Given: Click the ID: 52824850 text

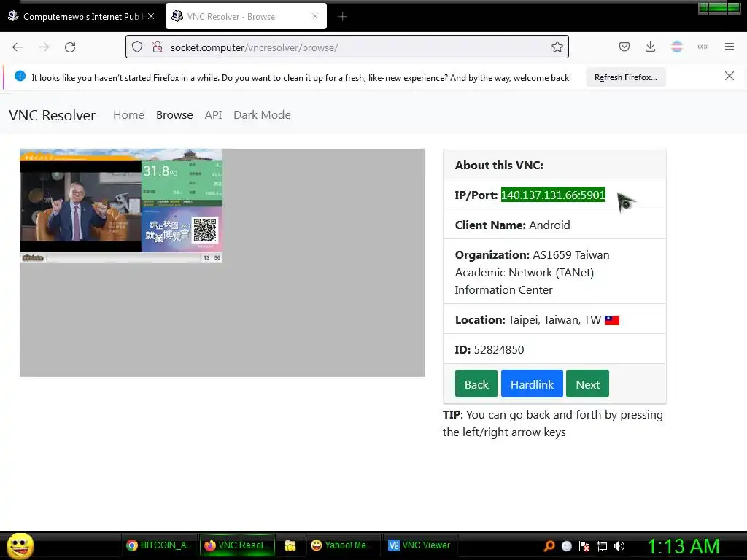Looking at the screenshot, I should 489,349.
